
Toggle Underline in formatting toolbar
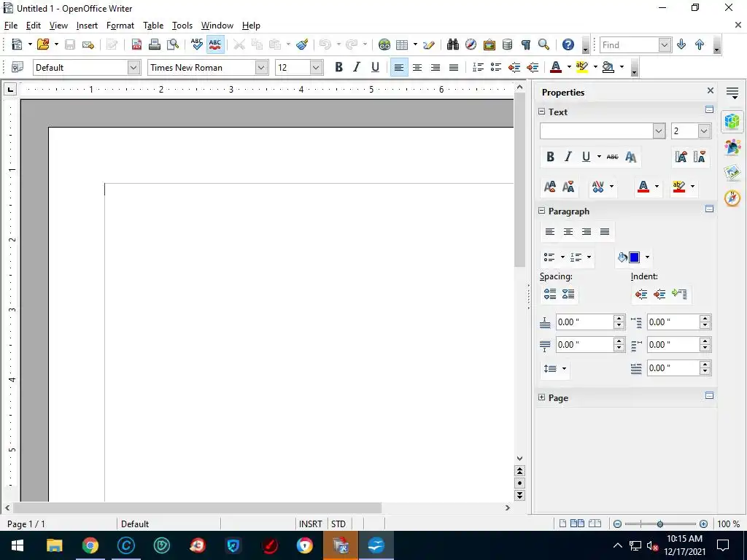point(375,68)
